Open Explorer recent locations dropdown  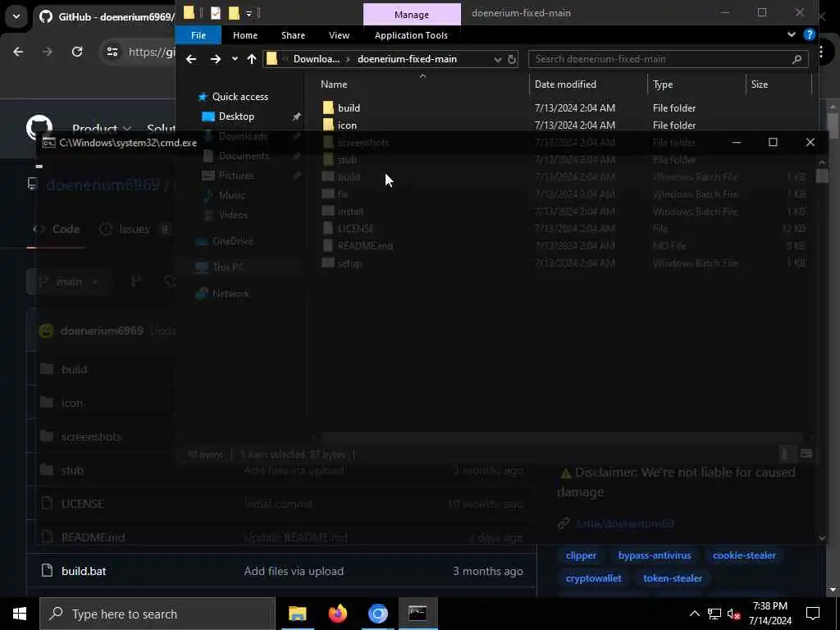pos(235,59)
